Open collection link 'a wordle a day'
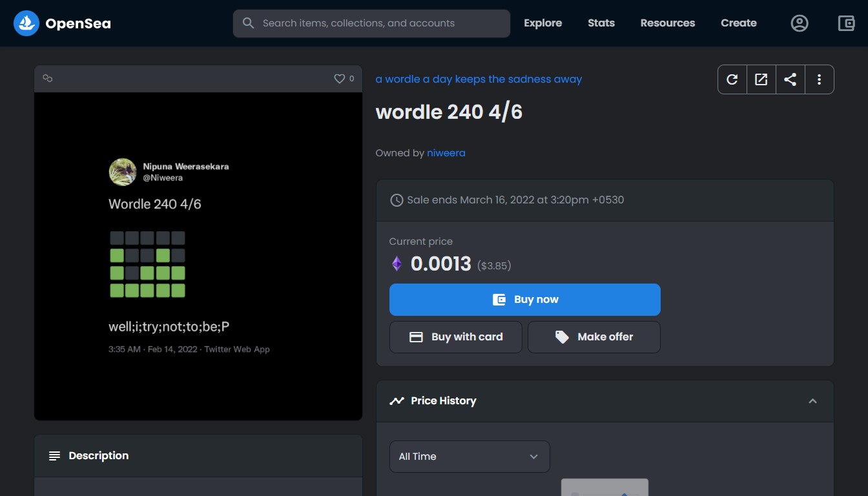868x496 pixels. [479, 79]
